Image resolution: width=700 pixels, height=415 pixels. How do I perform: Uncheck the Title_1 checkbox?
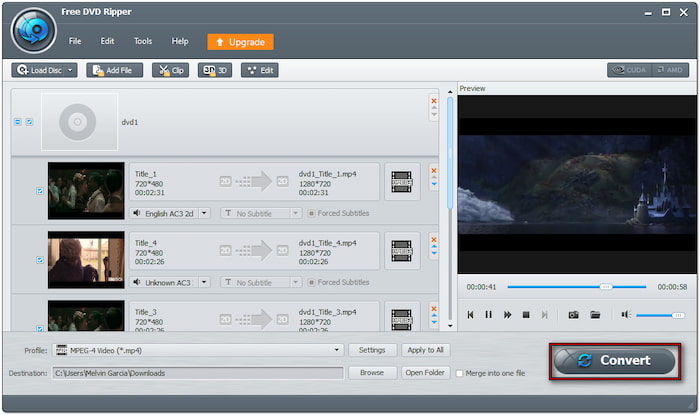click(40, 191)
